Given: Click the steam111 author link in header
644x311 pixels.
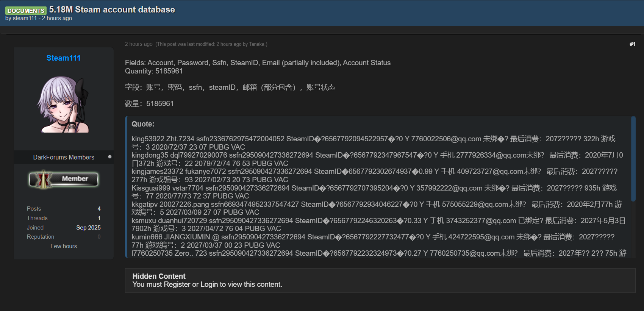Looking at the screenshot, I should 25,18.
